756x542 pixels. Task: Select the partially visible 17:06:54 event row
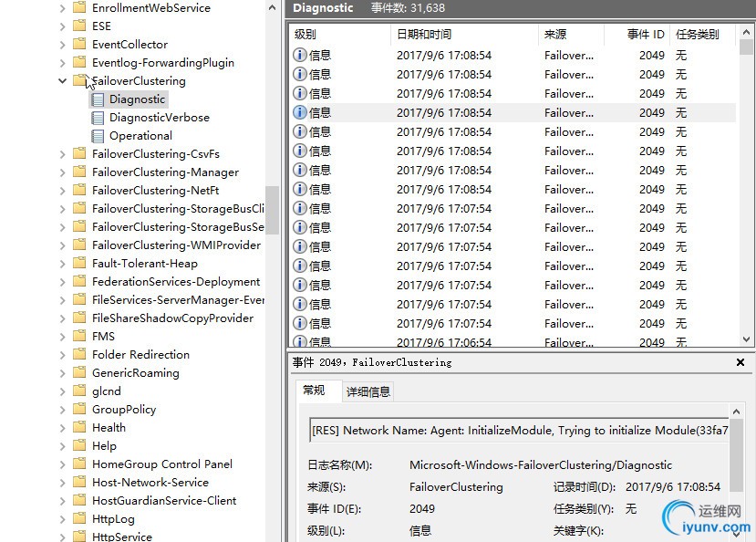tap(513, 341)
